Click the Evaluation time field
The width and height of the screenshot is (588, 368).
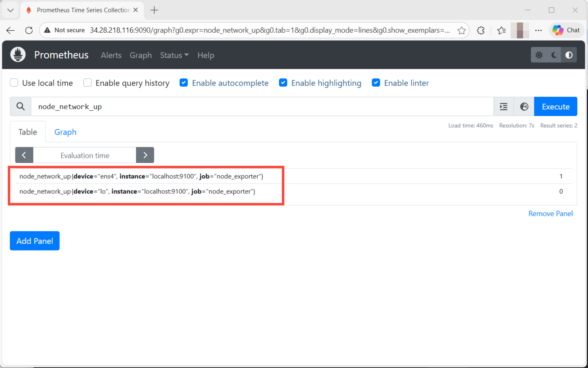85,155
